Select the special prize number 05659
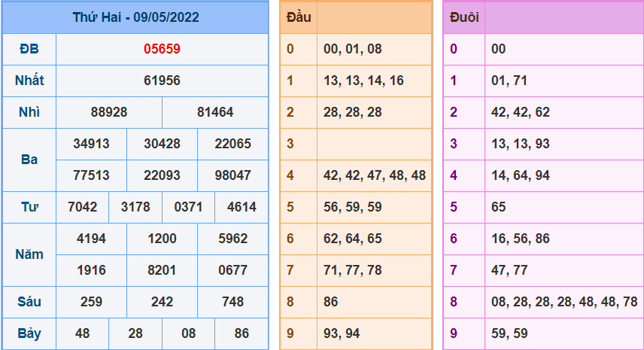 [x=162, y=49]
